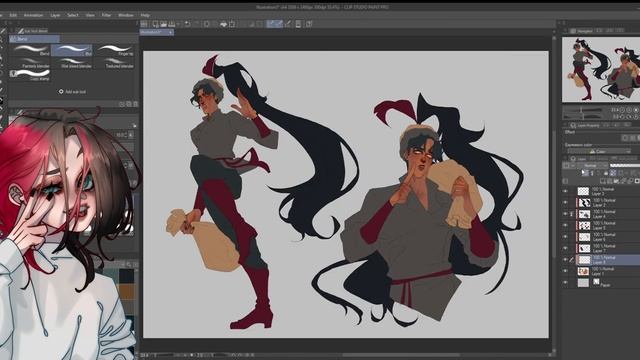The image size is (640, 360).
Task: Toggle Lock Transparent Pixels icon
Action: click(x=613, y=173)
